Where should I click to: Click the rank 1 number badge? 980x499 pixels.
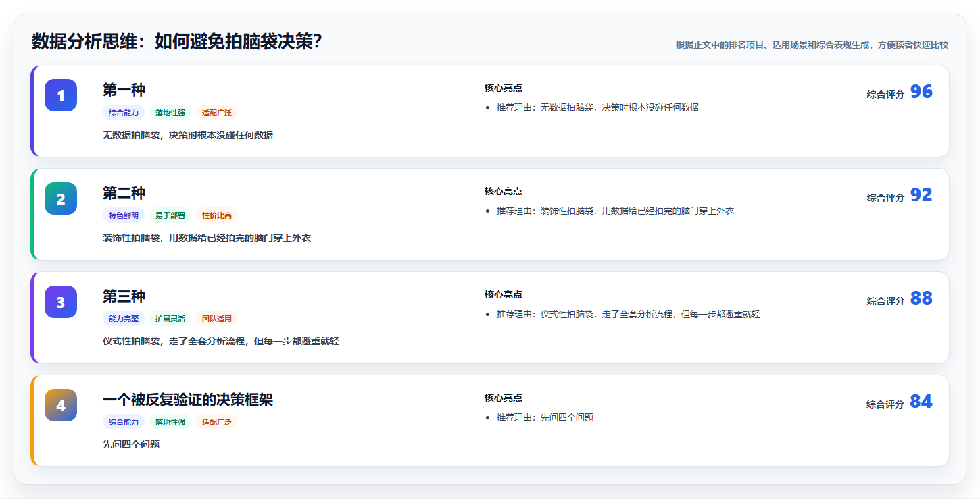pyautogui.click(x=61, y=95)
